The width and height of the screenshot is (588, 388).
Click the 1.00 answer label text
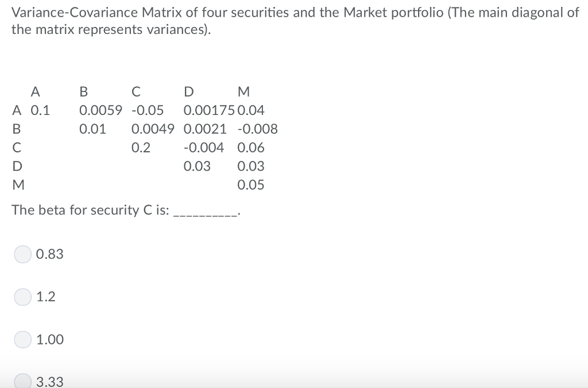pos(51,340)
